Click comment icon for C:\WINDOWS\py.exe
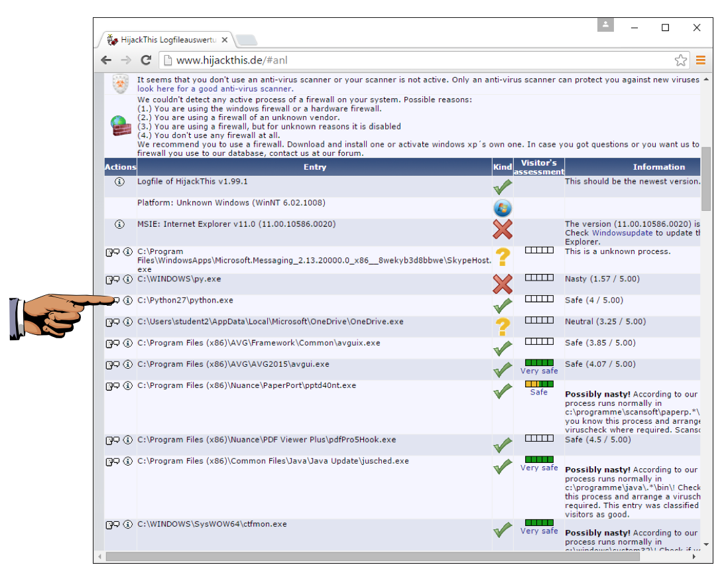The width and height of the screenshot is (728, 581). coord(112,280)
